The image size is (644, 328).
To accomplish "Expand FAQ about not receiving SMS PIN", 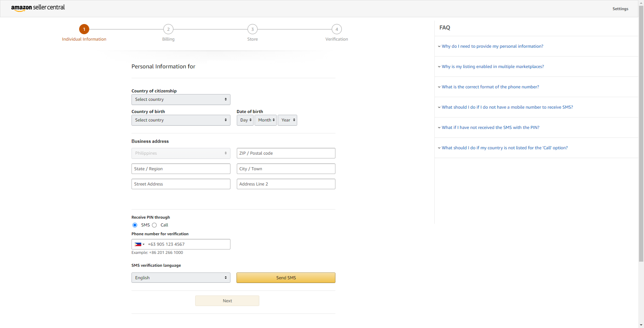I will 490,128.
